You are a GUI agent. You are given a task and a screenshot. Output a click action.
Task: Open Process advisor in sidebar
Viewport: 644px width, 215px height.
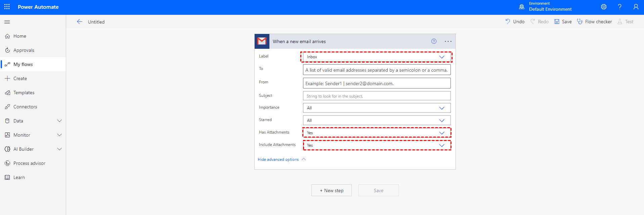[33, 163]
